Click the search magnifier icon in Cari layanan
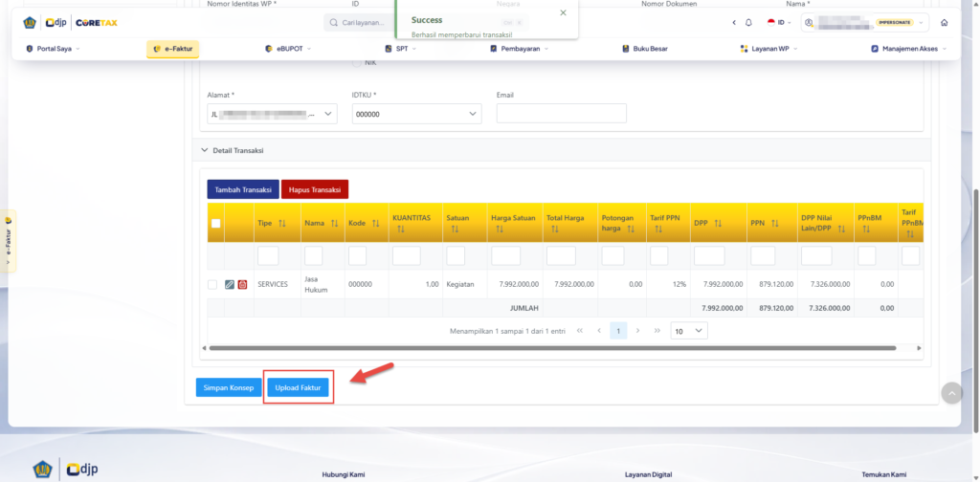Screen dimensions: 980x482 334,23
